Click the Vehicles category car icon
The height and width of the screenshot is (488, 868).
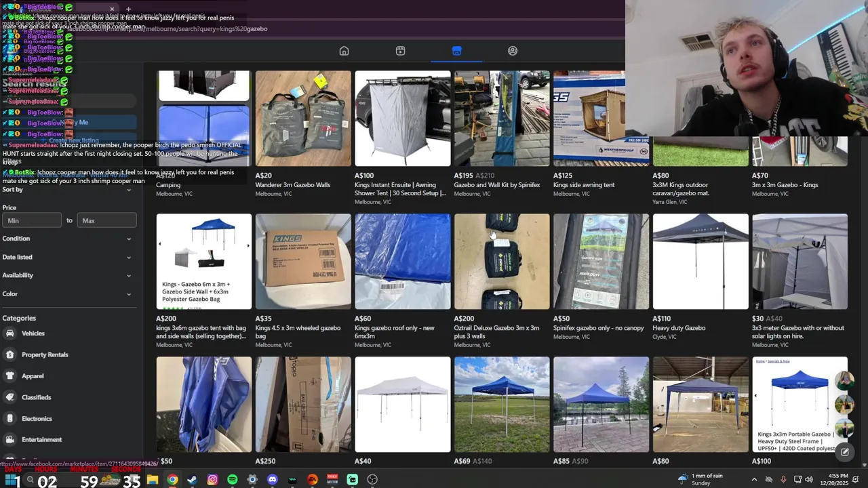point(9,333)
